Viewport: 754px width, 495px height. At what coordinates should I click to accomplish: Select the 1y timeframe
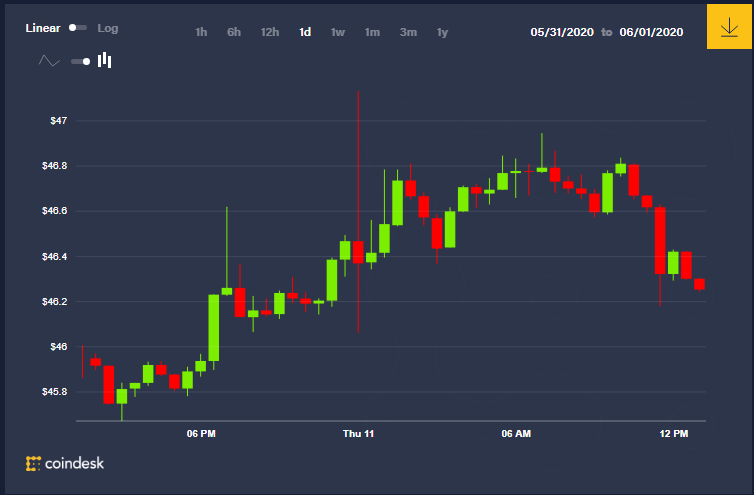click(442, 32)
